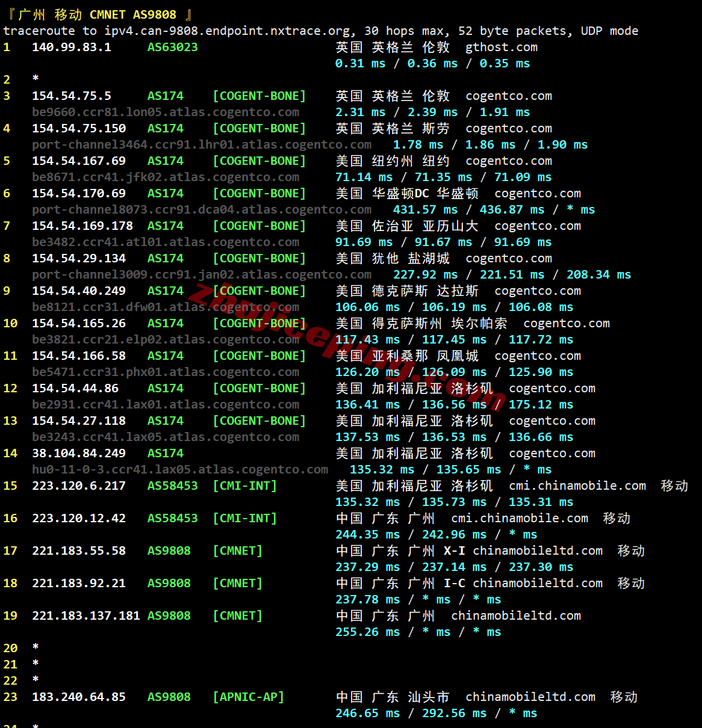Select the [CMI-INT] tag on hop 16
This screenshot has width=702, height=728.
point(244,518)
